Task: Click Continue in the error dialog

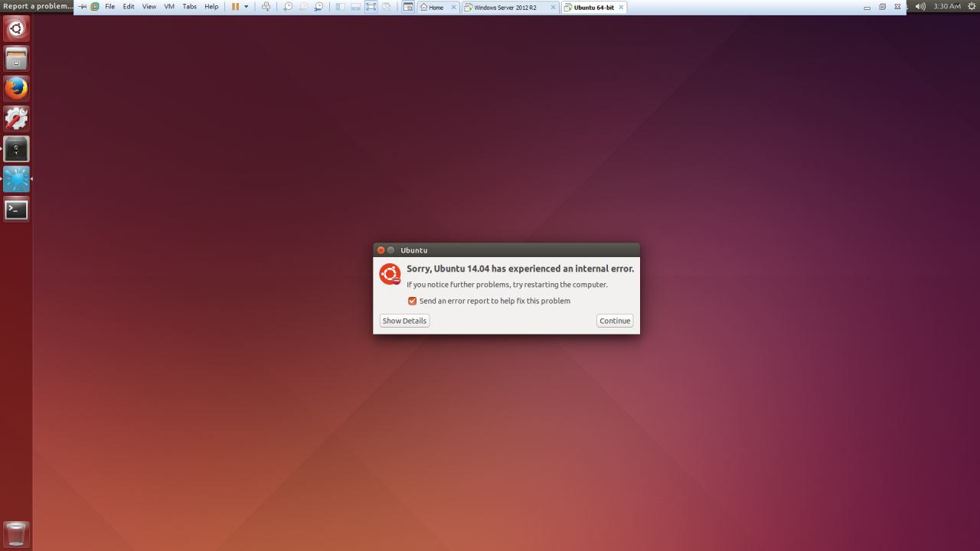Action: click(x=615, y=321)
